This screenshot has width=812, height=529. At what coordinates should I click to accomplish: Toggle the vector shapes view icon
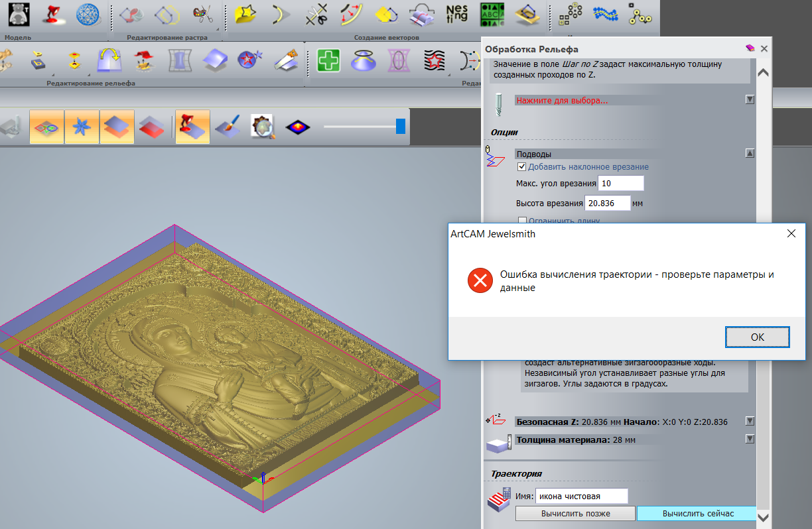coord(47,127)
